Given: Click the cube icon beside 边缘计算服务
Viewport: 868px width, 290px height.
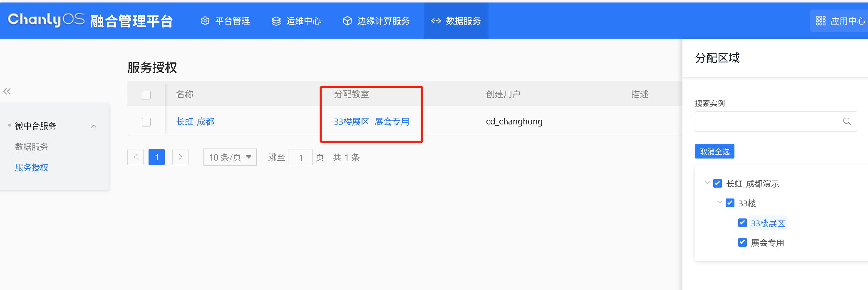Looking at the screenshot, I should pyautogui.click(x=347, y=21).
